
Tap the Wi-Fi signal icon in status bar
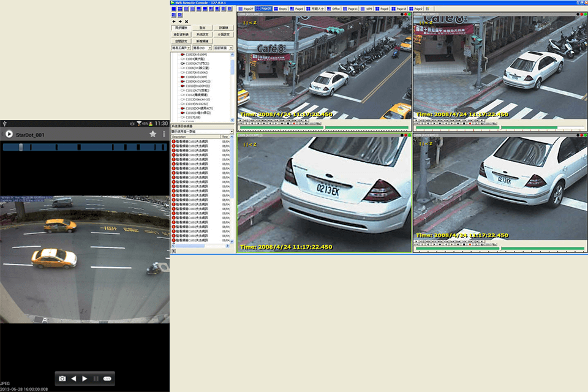(139, 123)
